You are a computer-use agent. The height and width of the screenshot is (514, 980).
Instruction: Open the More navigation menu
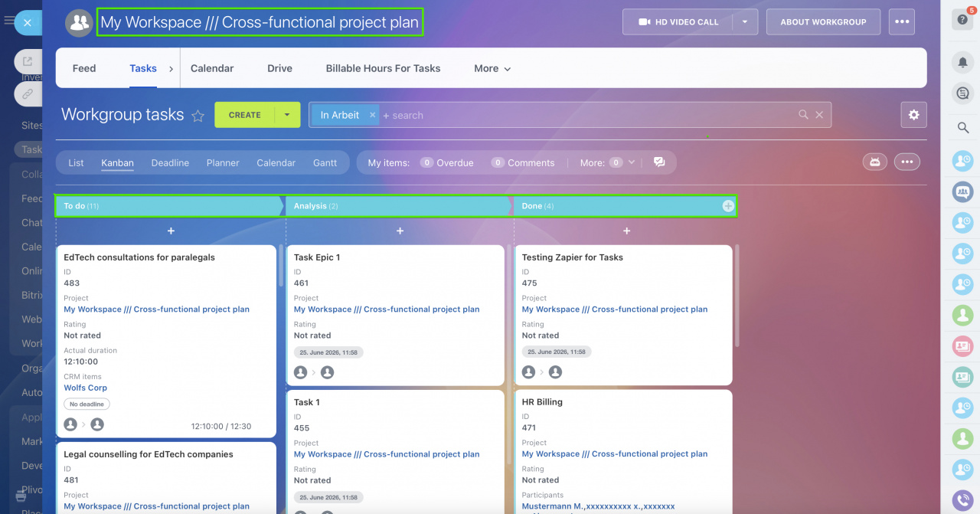(491, 68)
